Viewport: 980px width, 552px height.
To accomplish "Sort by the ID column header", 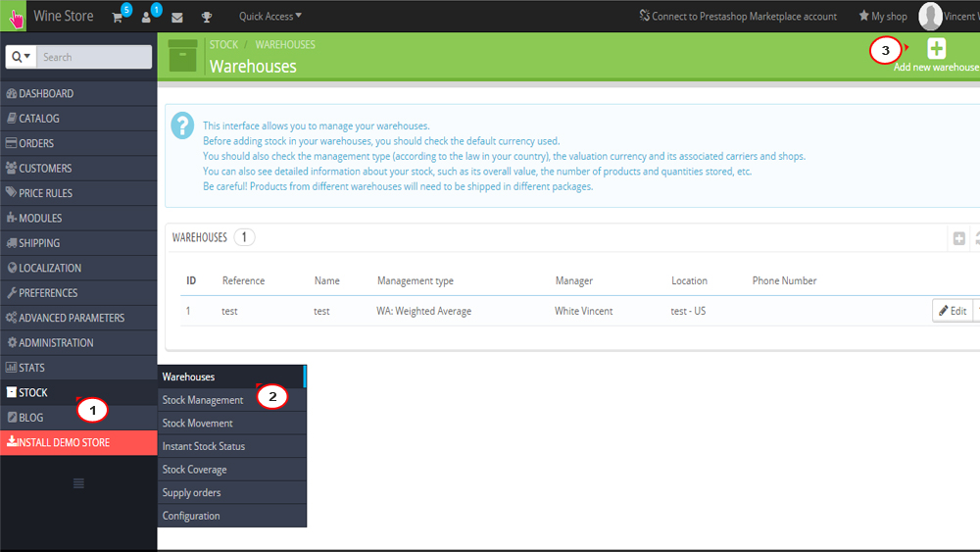I will 191,280.
